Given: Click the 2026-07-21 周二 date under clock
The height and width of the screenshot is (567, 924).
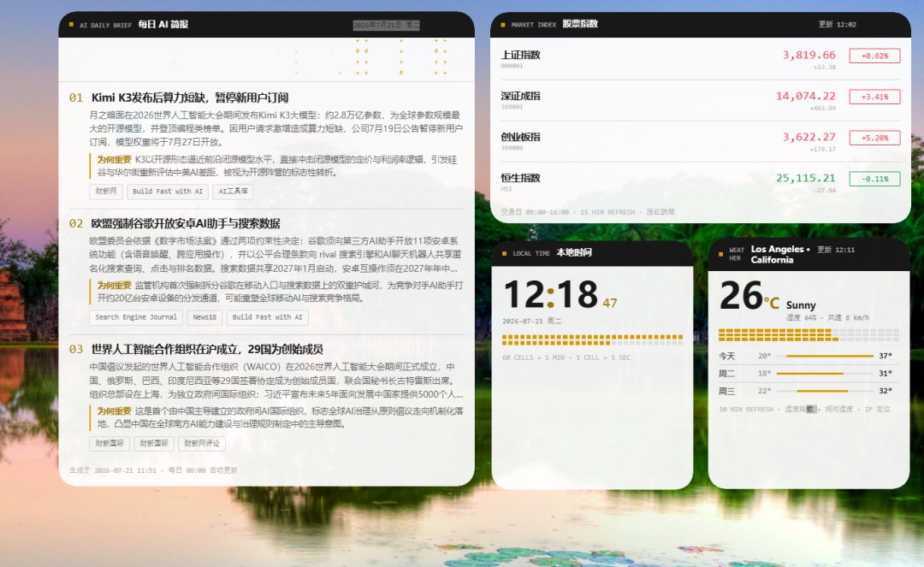Looking at the screenshot, I should point(531,321).
